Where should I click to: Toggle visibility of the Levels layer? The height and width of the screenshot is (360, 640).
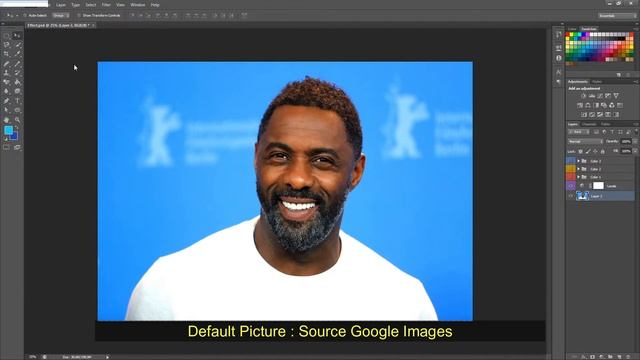point(571,186)
